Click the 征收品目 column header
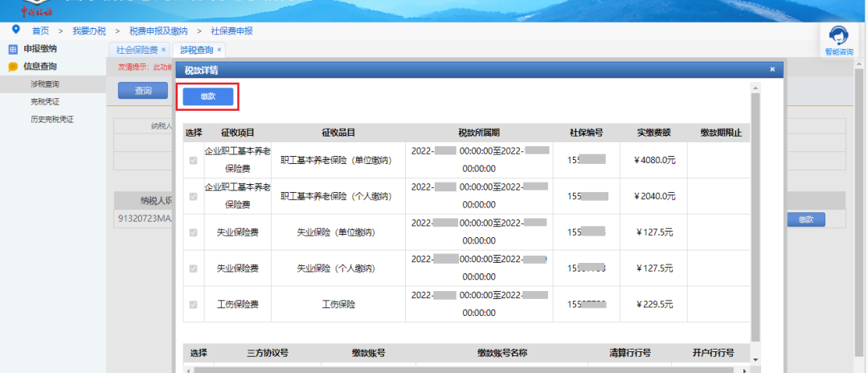 [338, 133]
